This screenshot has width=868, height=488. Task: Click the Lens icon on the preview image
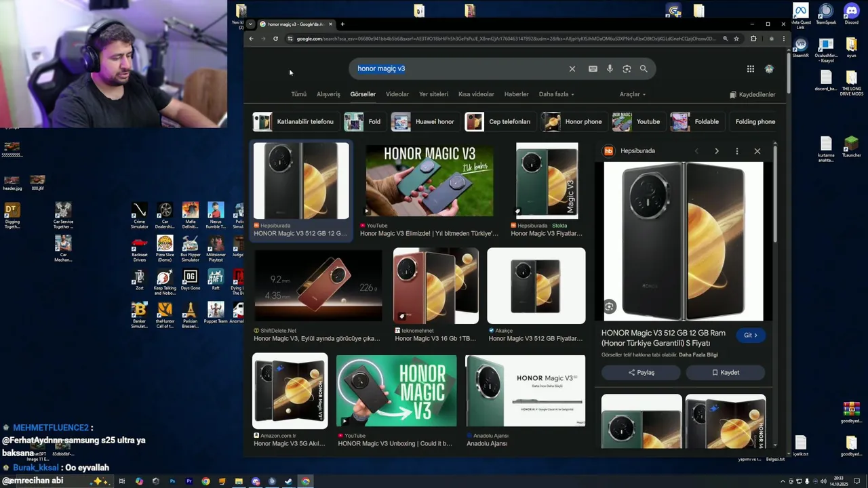coord(610,307)
